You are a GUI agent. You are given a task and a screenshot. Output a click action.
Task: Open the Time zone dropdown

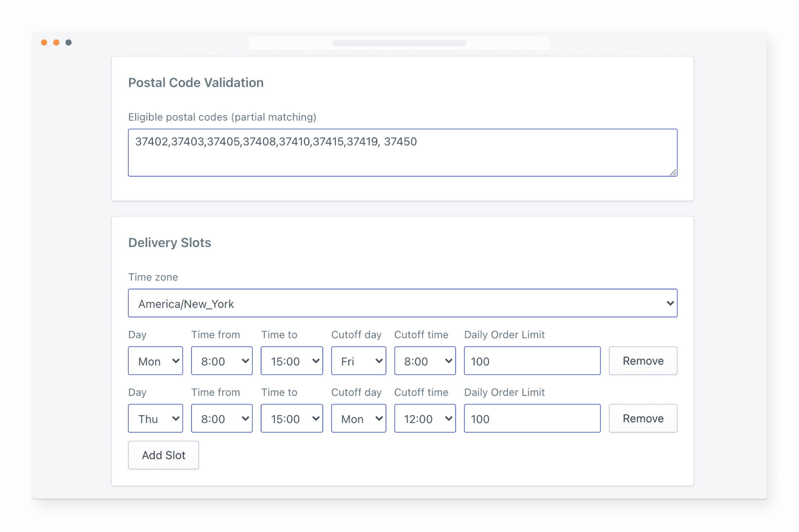coord(402,303)
